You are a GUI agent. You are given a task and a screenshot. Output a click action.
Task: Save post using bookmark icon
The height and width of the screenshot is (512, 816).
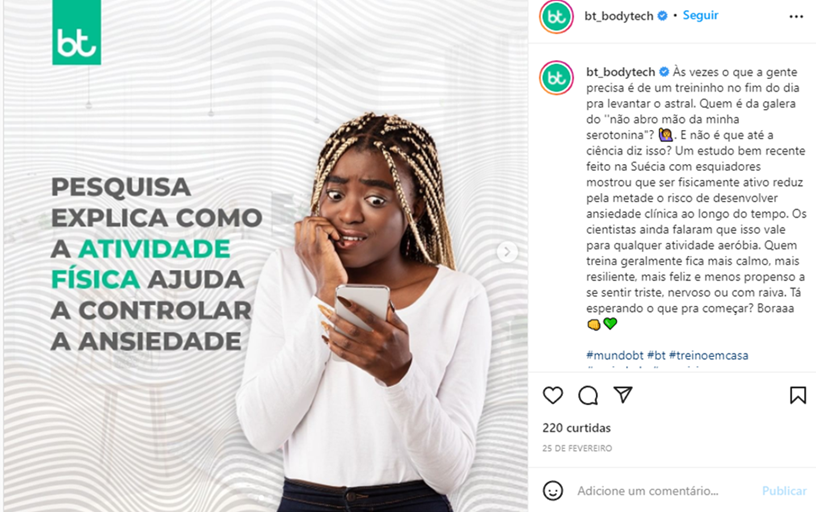pos(798,395)
